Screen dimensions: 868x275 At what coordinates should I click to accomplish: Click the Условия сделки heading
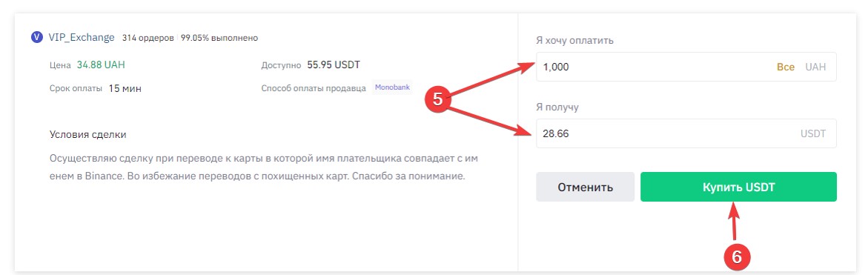(x=88, y=134)
